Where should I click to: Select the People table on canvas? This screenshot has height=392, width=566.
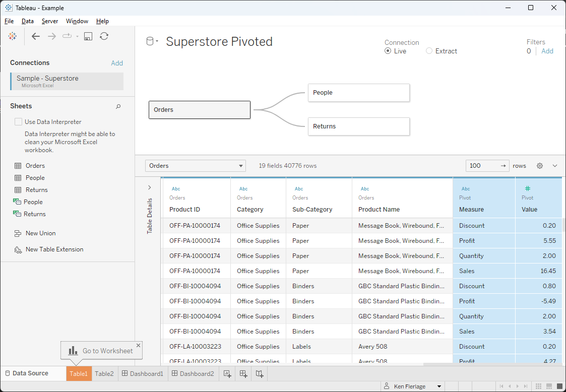359,93
